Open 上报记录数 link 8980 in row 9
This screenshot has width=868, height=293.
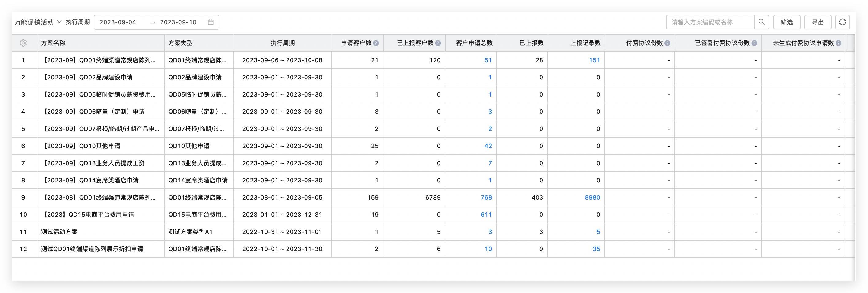tap(592, 197)
